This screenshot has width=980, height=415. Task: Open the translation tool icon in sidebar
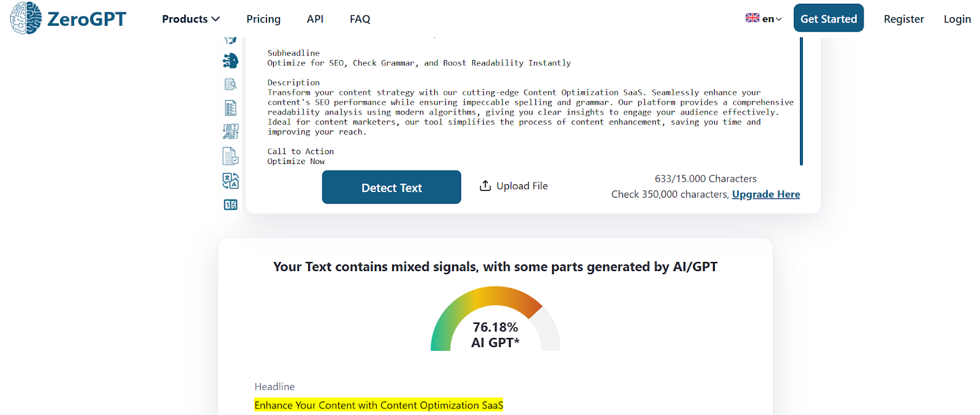[x=230, y=181]
